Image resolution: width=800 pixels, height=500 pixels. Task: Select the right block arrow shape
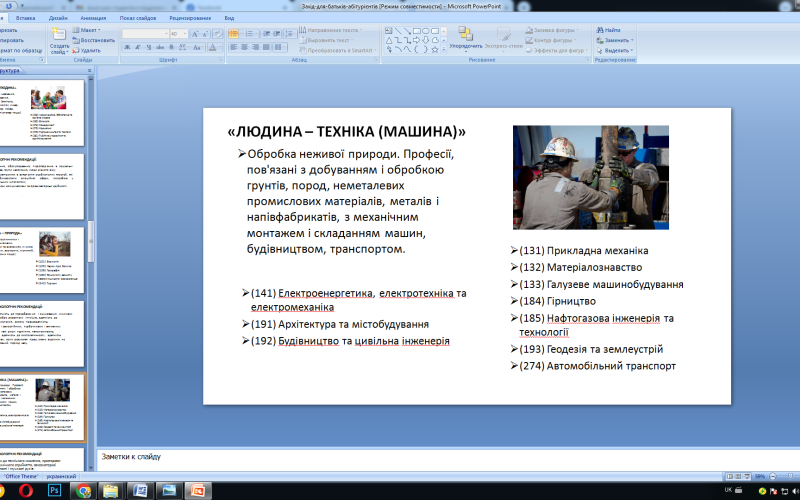point(416,40)
